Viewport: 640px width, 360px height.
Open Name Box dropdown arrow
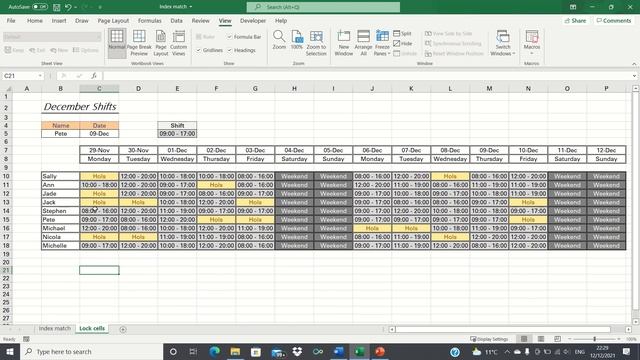coord(40,76)
